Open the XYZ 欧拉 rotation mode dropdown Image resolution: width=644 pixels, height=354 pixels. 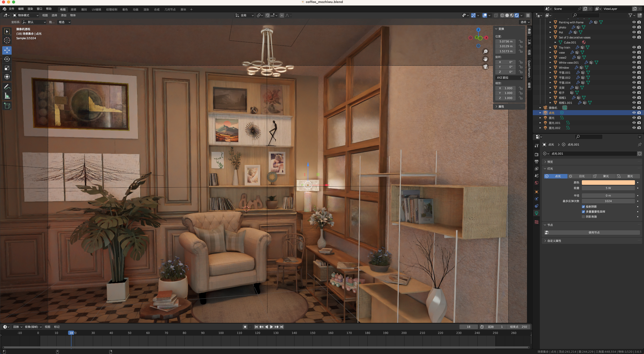pos(509,78)
